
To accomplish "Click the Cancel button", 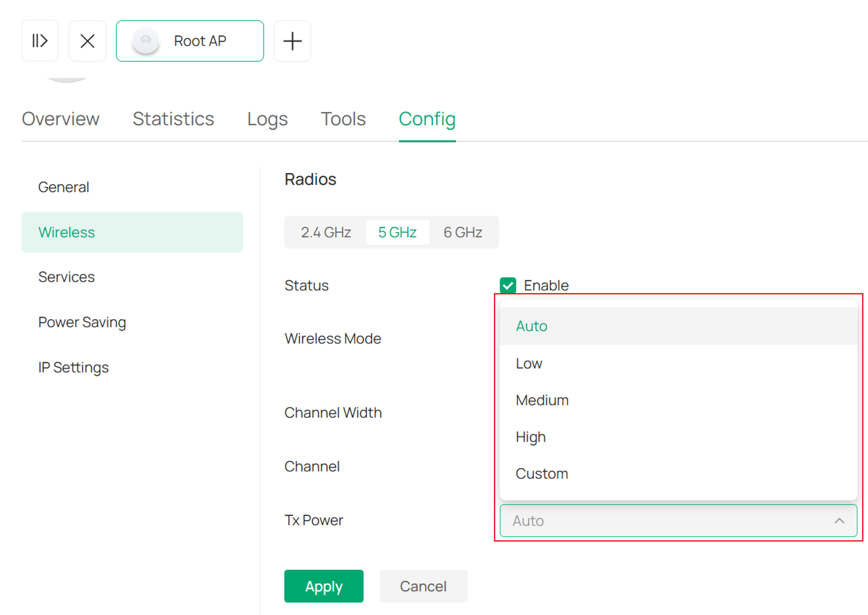I will coord(424,586).
